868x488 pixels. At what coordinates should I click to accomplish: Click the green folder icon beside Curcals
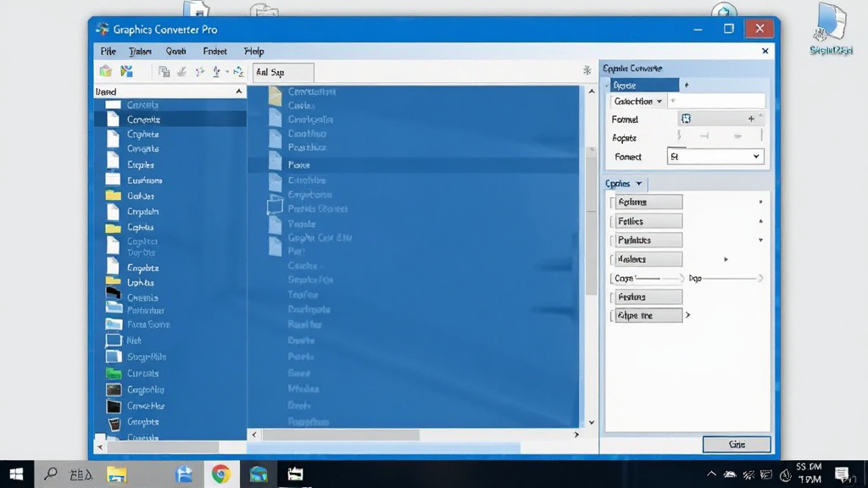pyautogui.click(x=114, y=373)
